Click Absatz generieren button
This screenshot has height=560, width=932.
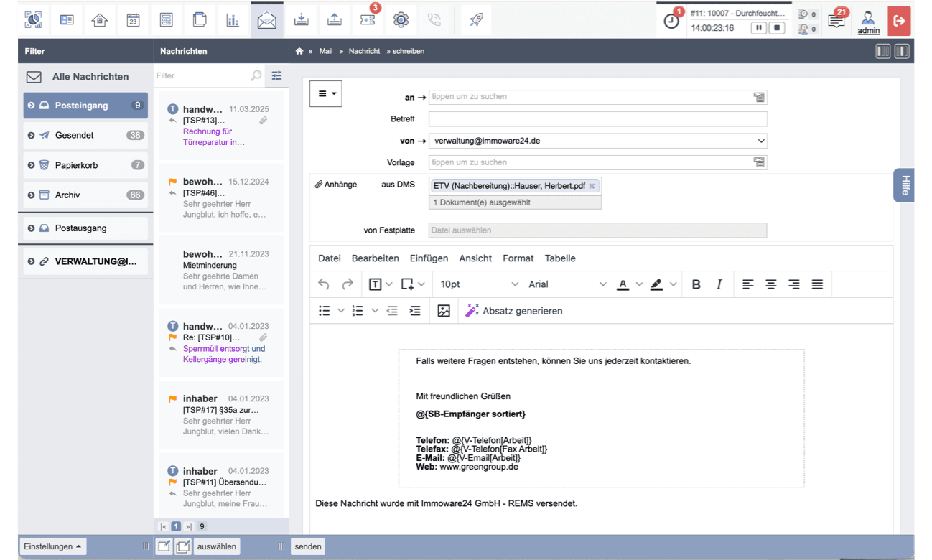tap(514, 311)
